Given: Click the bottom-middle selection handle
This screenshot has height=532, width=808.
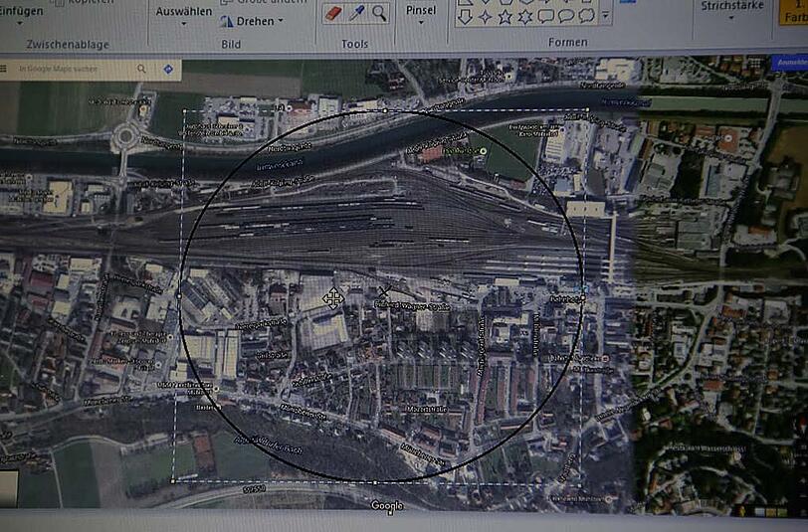Looking at the screenshot, I should tap(375, 482).
